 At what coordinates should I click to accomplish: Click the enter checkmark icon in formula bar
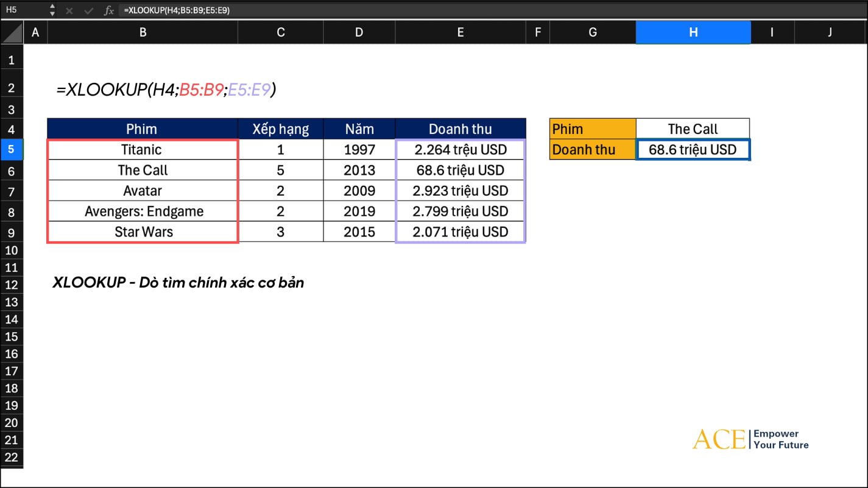click(88, 10)
